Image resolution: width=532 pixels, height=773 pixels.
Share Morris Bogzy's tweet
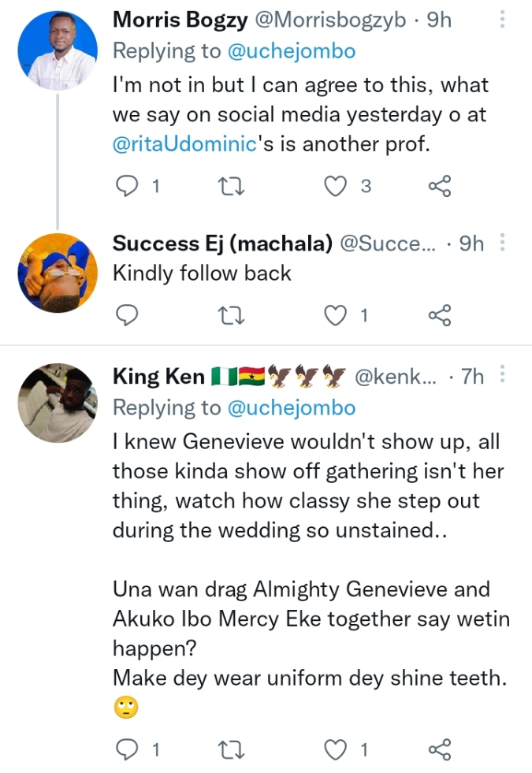(439, 186)
